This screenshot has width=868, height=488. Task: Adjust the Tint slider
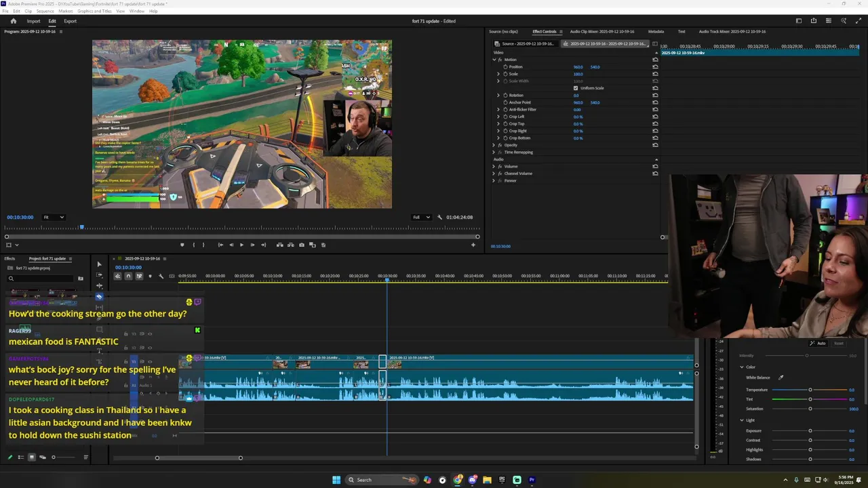pos(810,399)
